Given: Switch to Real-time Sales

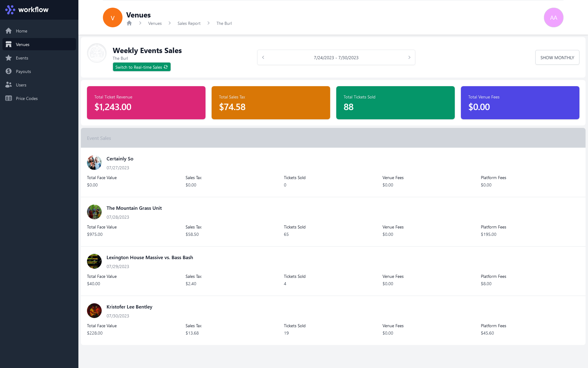Looking at the screenshot, I should (141, 67).
